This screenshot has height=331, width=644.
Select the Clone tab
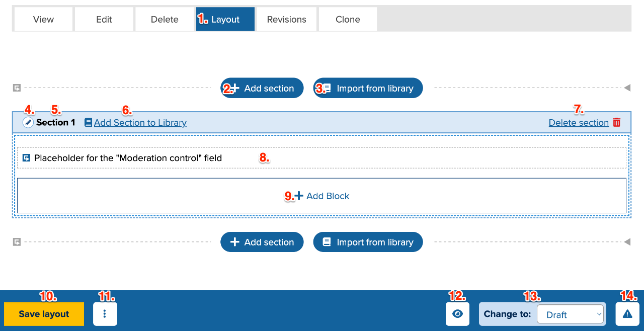(x=348, y=20)
